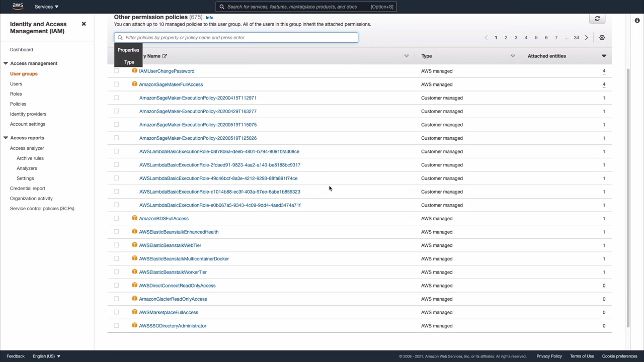Sort by Attached entities column arrow

point(604,56)
